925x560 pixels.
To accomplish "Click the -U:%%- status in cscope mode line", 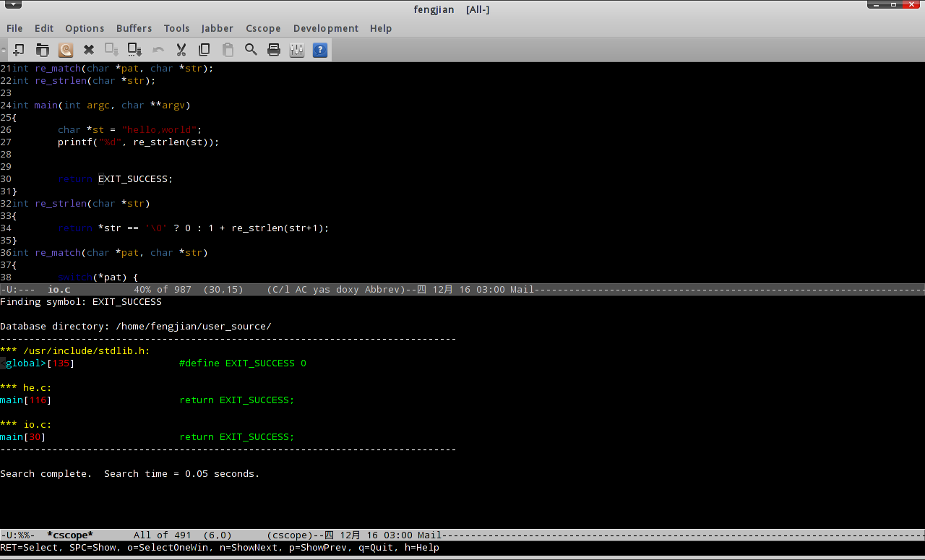I will pos(17,535).
